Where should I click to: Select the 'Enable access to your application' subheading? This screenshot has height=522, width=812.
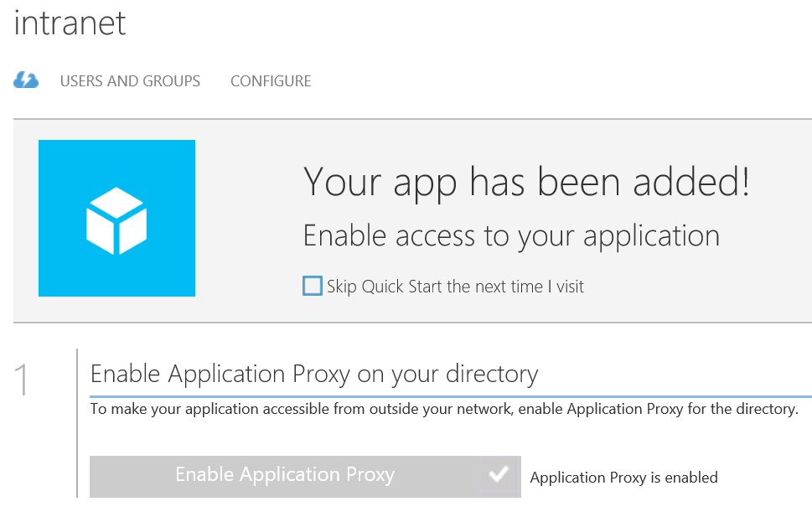pyautogui.click(x=510, y=235)
